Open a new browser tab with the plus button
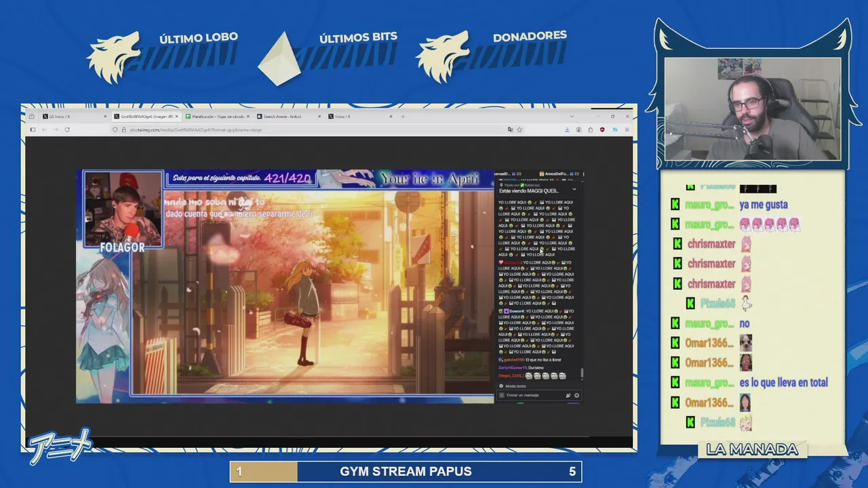This screenshot has height=488, width=868. pos(403,117)
